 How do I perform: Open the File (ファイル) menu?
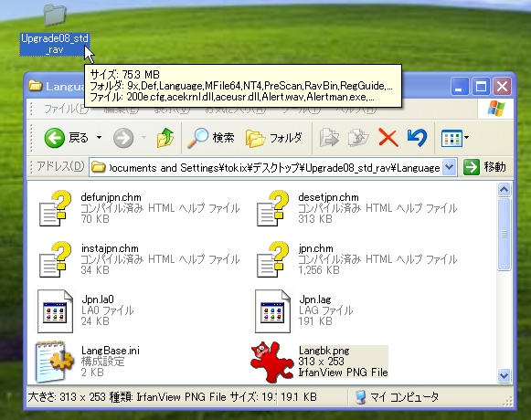66,109
